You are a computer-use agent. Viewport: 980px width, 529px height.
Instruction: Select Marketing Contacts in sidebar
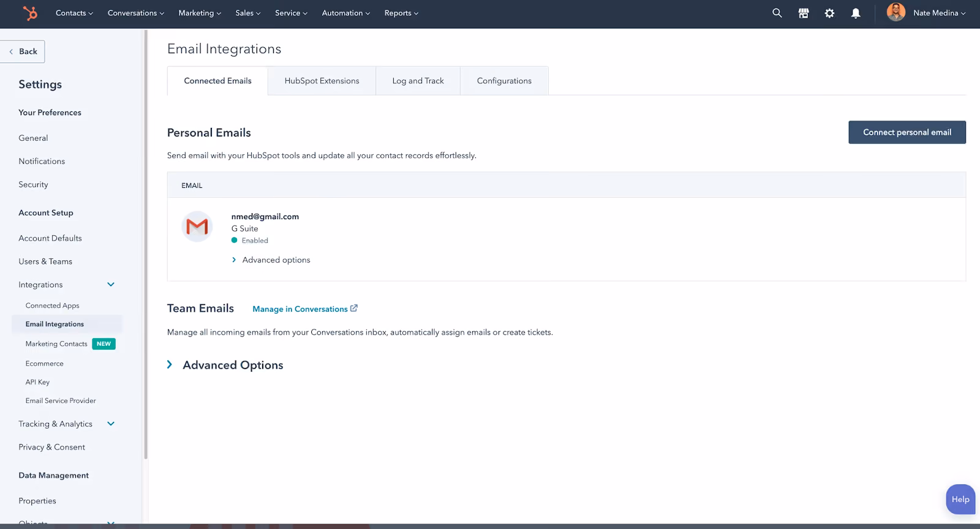(56, 344)
